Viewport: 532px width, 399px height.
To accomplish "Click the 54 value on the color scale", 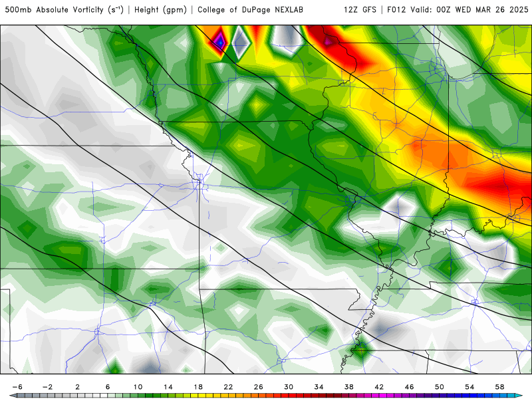I will click(x=469, y=387).
